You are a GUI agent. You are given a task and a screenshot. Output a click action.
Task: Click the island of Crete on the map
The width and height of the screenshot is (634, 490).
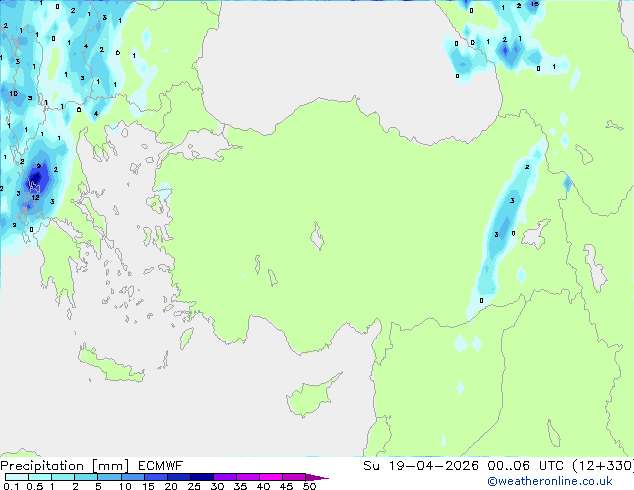coord(110,365)
